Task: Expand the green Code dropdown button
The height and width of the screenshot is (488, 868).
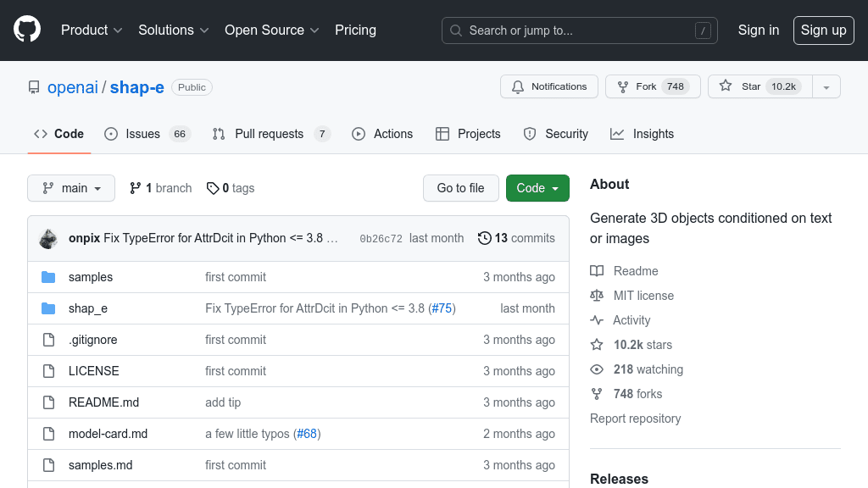Action: [537, 188]
